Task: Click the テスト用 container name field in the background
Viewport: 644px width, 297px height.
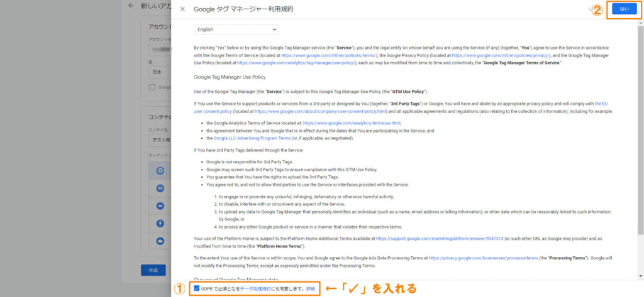Action: click(160, 139)
